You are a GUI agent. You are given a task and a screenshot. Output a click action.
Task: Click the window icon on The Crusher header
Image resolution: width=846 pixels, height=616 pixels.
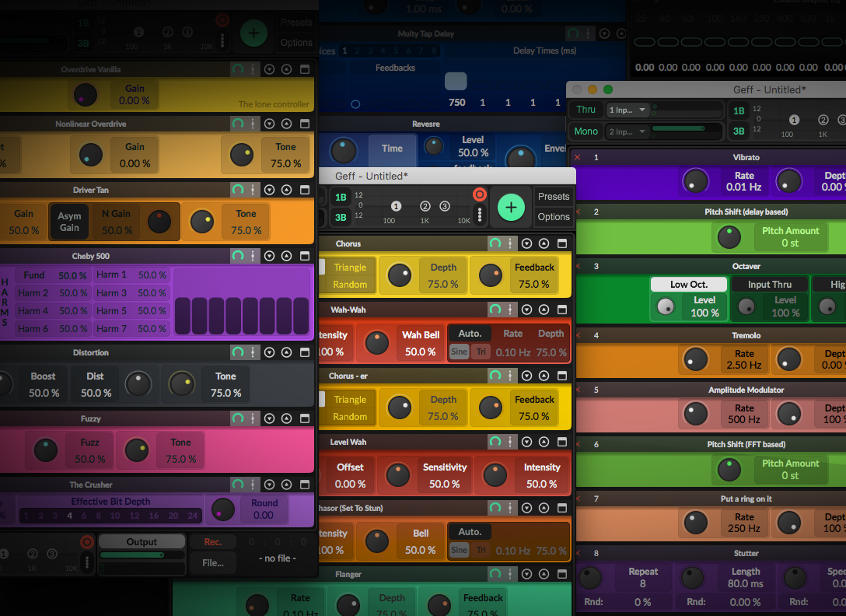[x=304, y=485]
